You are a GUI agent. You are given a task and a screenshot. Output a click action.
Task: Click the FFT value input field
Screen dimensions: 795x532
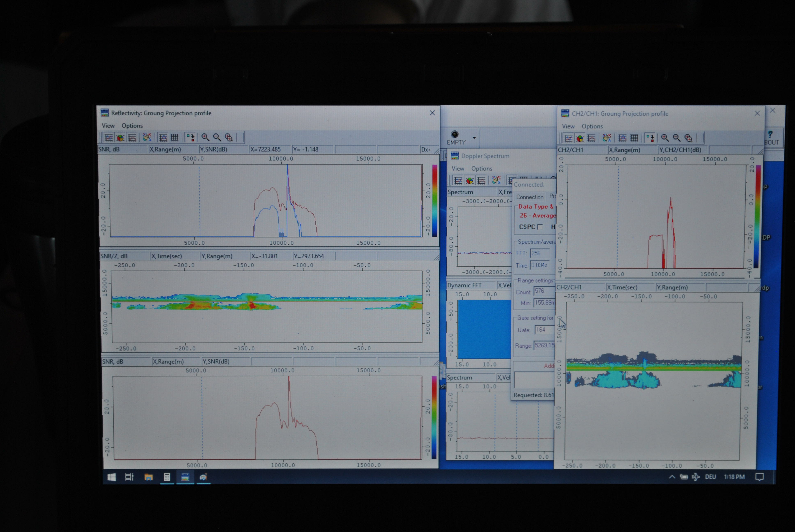click(540, 253)
